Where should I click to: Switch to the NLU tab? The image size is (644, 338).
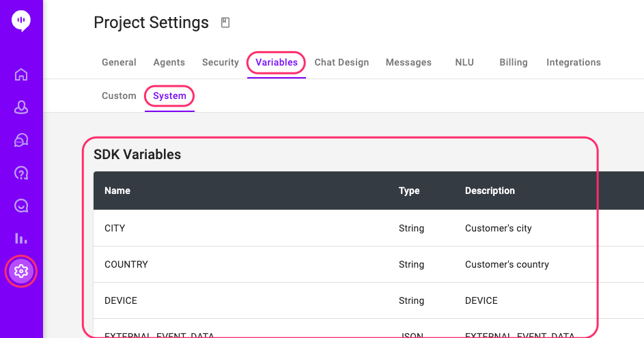[464, 62]
